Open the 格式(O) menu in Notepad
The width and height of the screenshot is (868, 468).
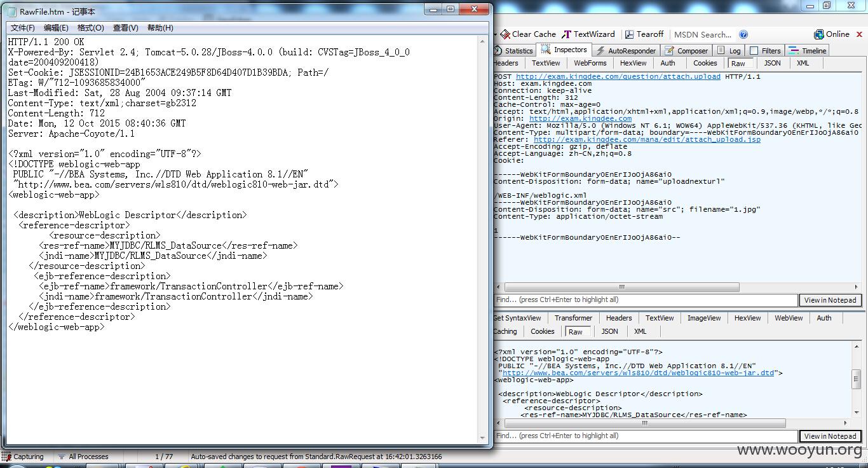[x=90, y=28]
